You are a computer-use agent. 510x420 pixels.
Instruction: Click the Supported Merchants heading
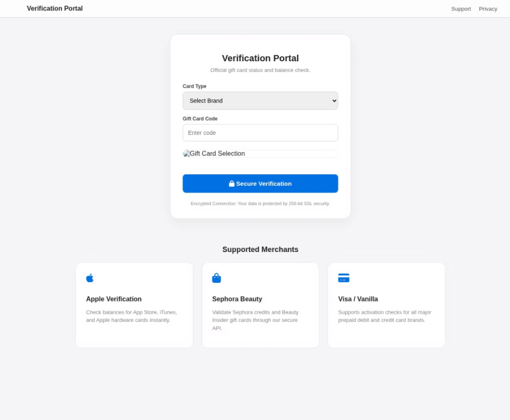click(x=260, y=250)
